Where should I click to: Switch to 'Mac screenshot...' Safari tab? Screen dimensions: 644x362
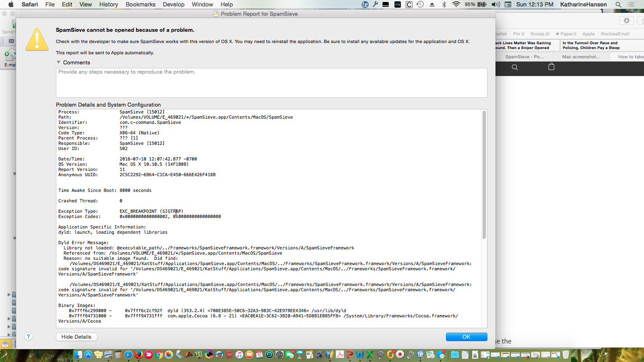[x=581, y=57]
